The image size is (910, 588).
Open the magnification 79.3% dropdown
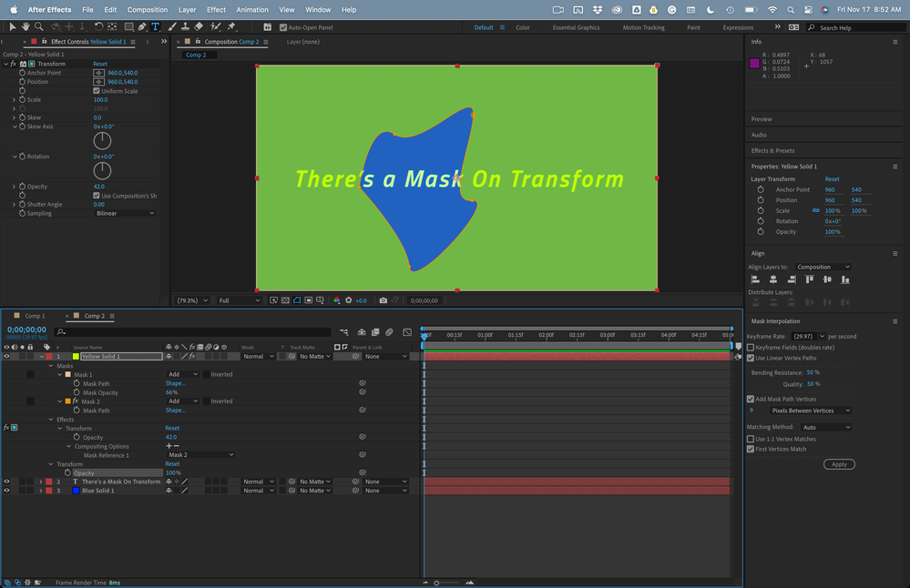click(192, 300)
